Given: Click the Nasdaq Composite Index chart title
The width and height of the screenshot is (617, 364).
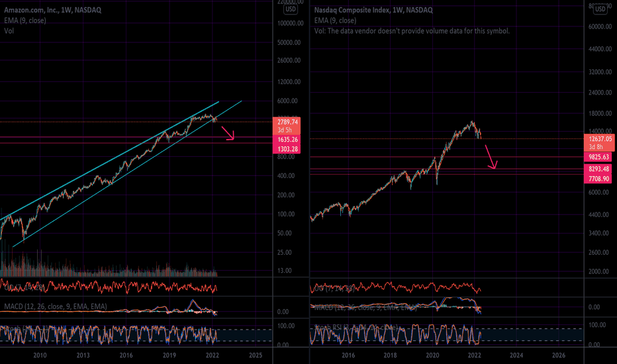Looking at the screenshot, I should (x=373, y=10).
